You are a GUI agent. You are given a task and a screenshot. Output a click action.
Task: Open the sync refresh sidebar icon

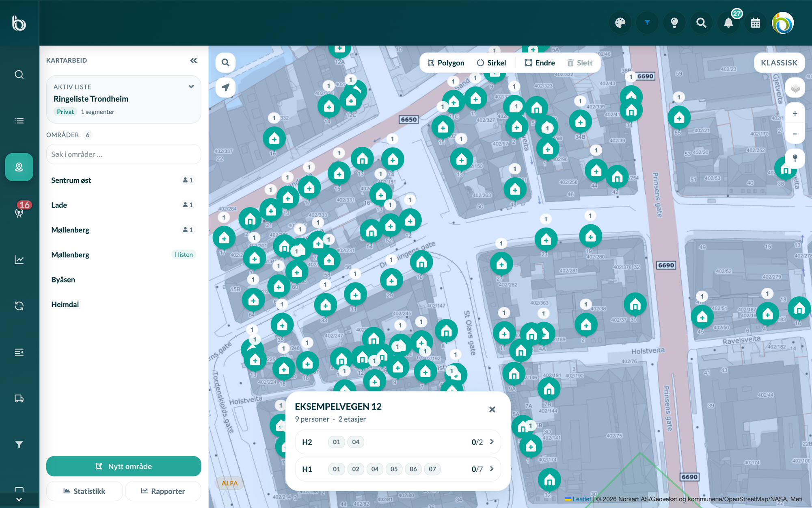click(19, 306)
